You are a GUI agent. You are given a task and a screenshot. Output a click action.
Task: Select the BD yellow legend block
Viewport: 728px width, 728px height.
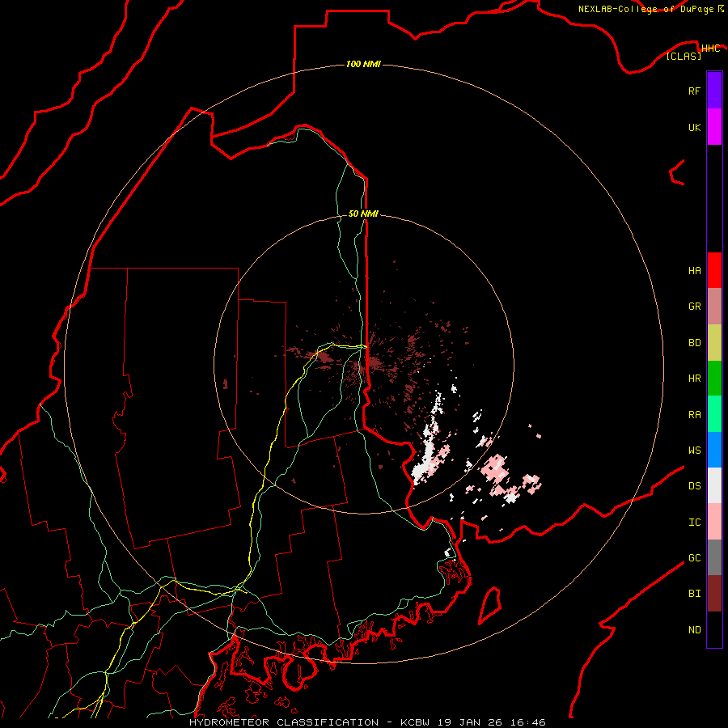click(714, 343)
